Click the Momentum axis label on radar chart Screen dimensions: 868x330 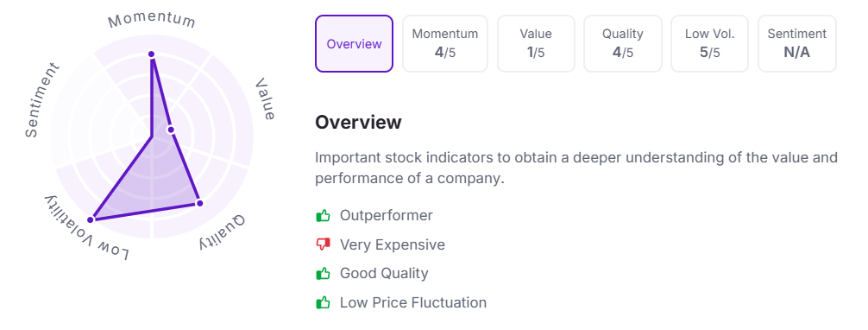click(152, 21)
